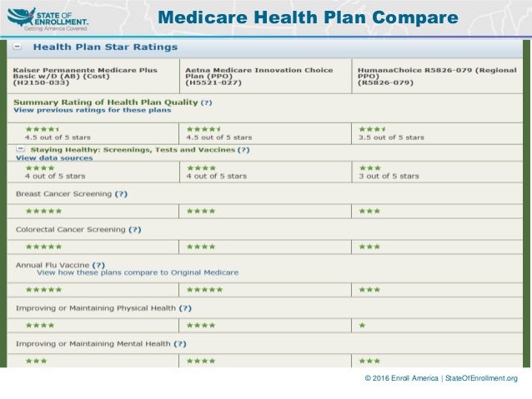Click the Colorectal Cancer Screening help icon
Viewport: 532px width, 399px height.
point(135,230)
